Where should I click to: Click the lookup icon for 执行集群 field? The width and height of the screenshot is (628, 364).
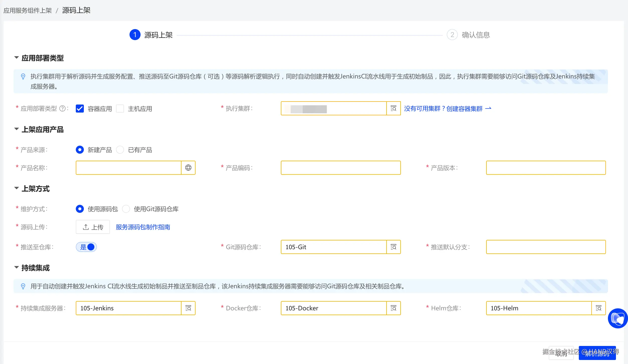393,108
